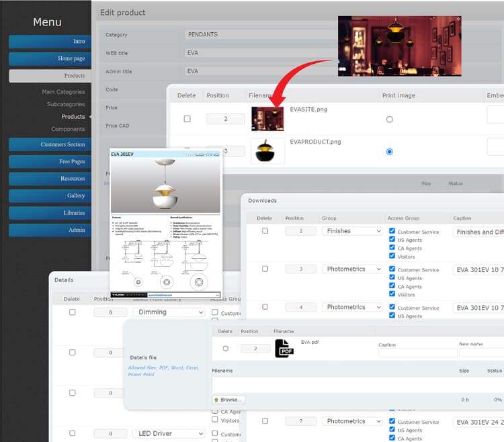Click the green Browse upload icon

[x=216, y=400]
